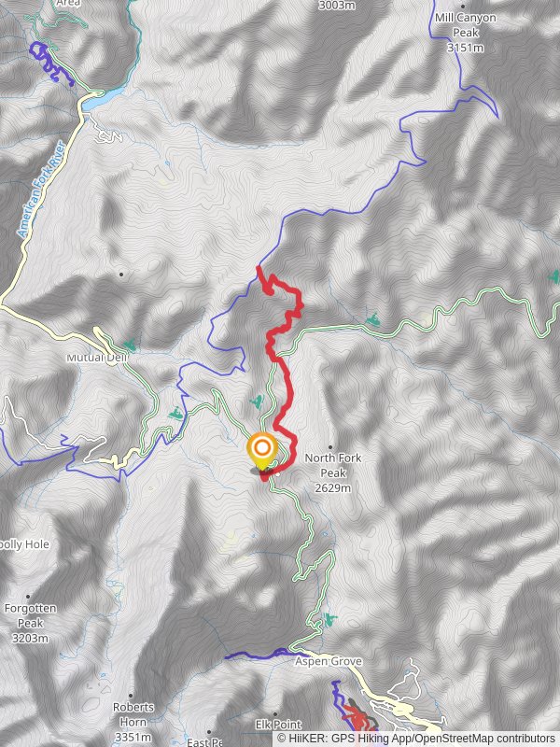Image resolution: width=560 pixels, height=747 pixels.
Task: Click the Aspen Grove place label
Action: (x=329, y=661)
